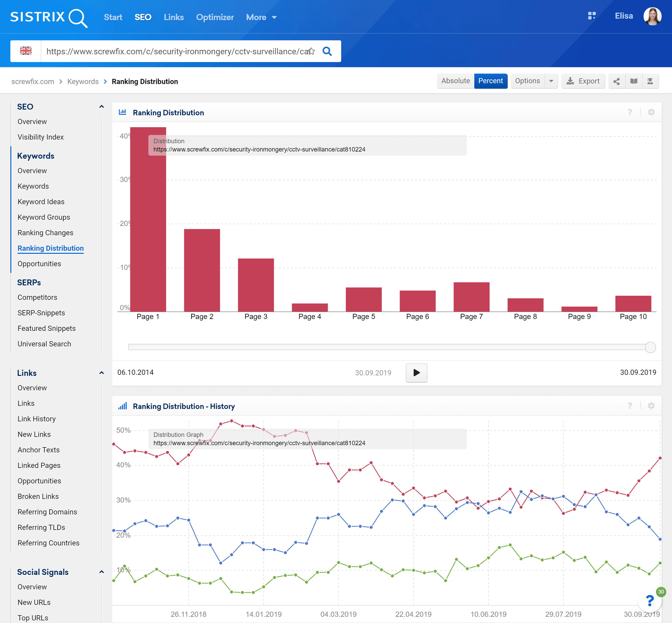The height and width of the screenshot is (623, 672).
Task: Open Anchor Texts page
Action: [39, 450]
